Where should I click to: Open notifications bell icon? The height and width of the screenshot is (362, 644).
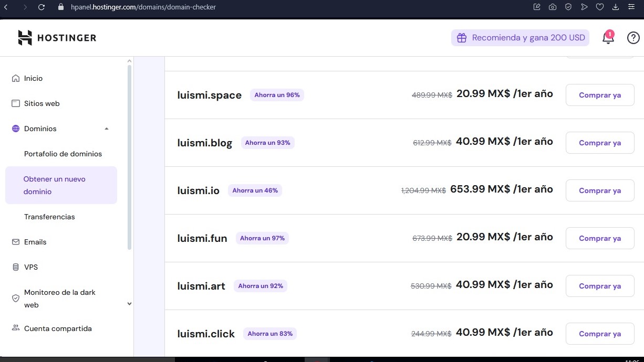click(x=608, y=38)
